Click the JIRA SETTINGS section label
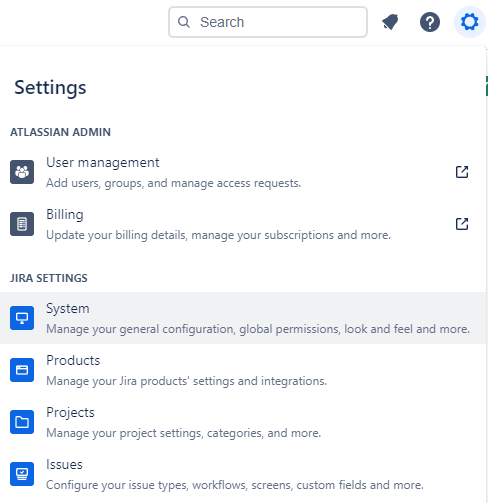Image resolution: width=488 pixels, height=503 pixels. coord(49,278)
